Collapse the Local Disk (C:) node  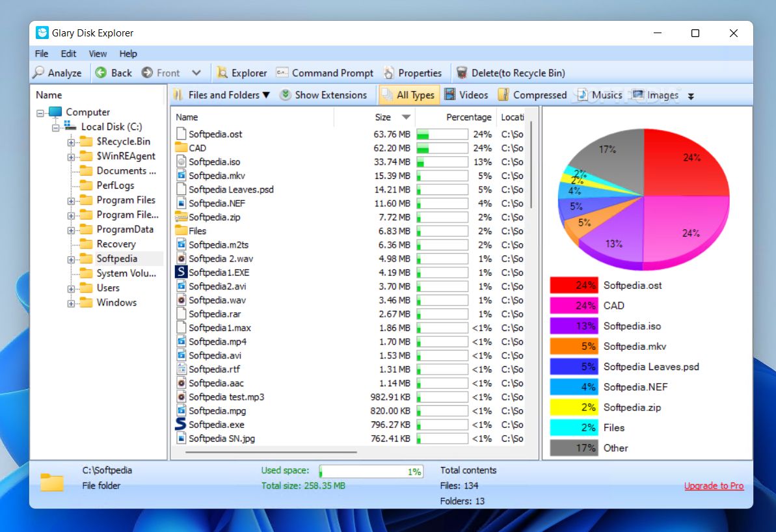tap(55, 127)
